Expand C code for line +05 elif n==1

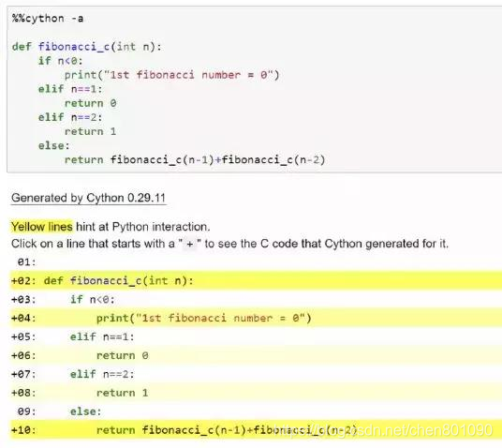tap(256, 336)
